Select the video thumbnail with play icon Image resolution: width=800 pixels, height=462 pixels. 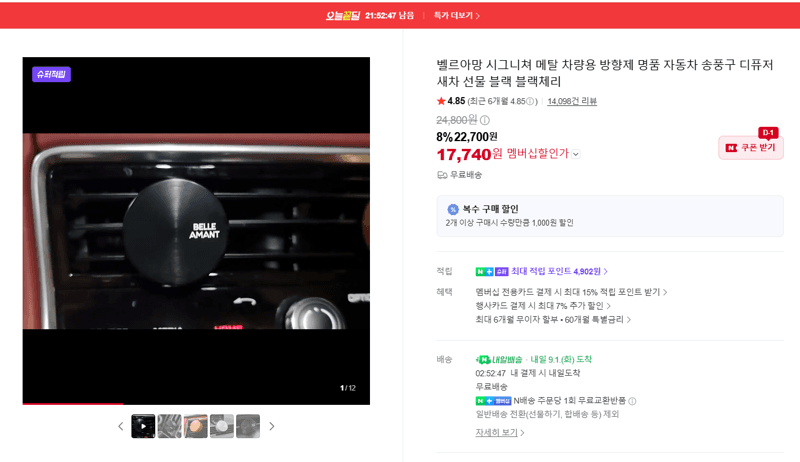click(143, 426)
